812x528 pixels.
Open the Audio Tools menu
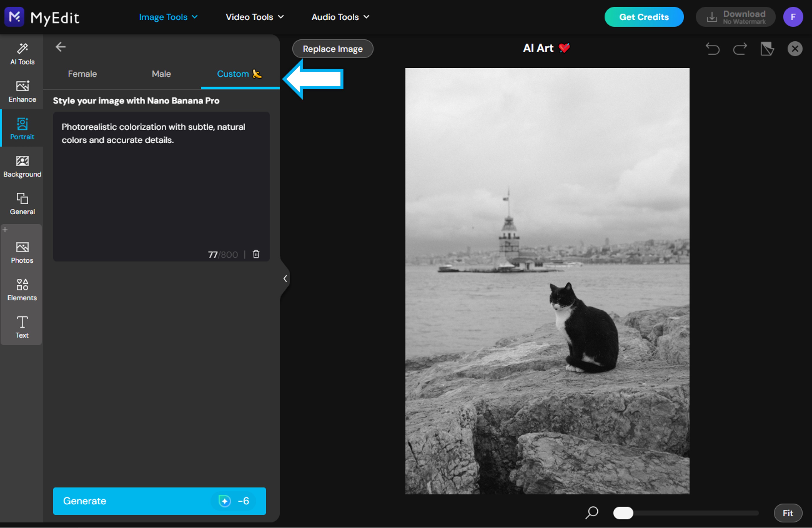coord(340,17)
